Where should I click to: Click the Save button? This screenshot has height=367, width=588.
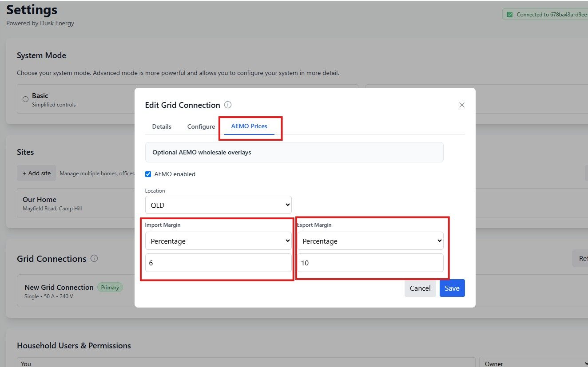coord(452,288)
